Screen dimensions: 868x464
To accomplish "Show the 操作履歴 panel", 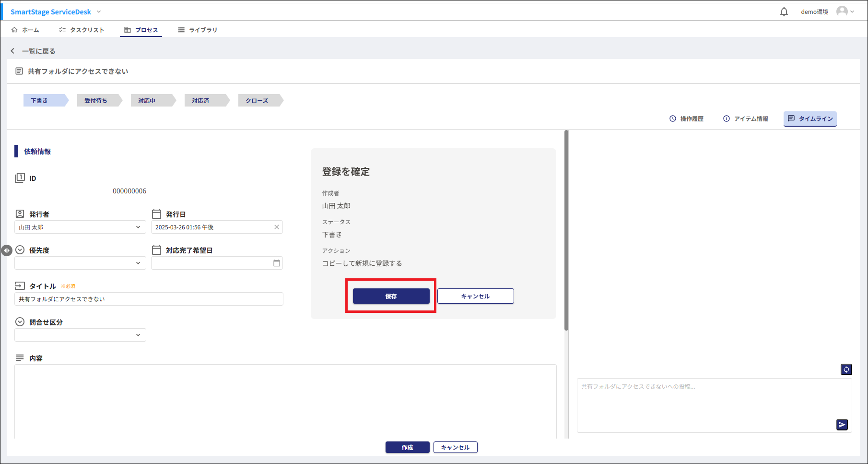I will coord(686,119).
